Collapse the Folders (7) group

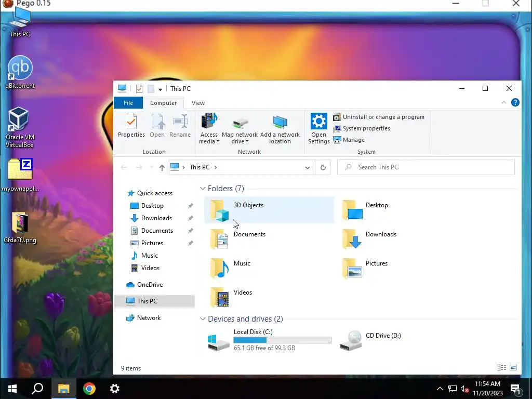click(x=203, y=188)
